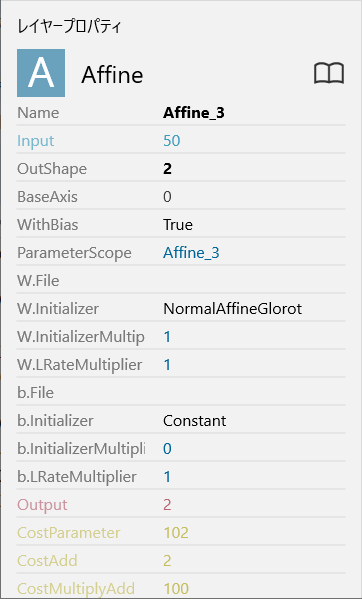Open W.Initializer NormalAffineGlorot dropdown
This screenshot has height=599, width=362.
pyautogui.click(x=232, y=309)
